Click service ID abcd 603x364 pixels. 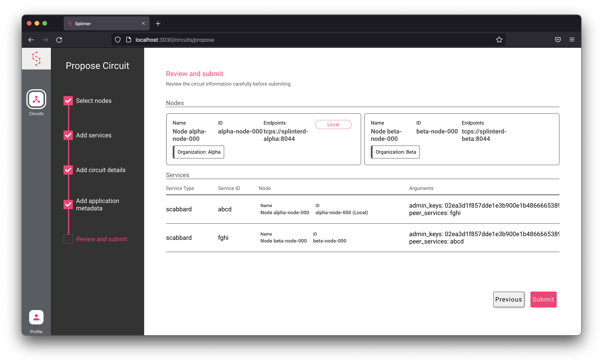tap(225, 209)
